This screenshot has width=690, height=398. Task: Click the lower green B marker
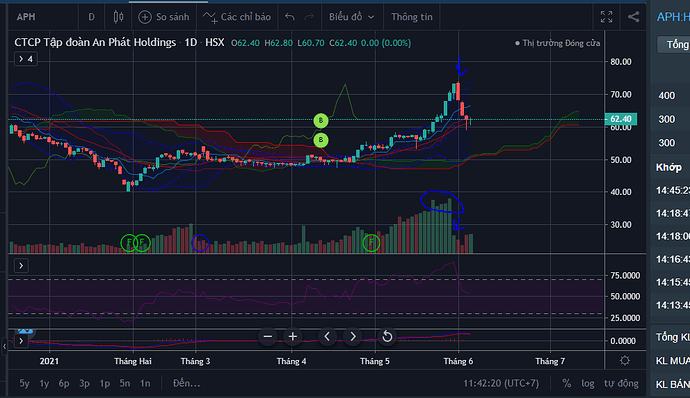coord(321,140)
